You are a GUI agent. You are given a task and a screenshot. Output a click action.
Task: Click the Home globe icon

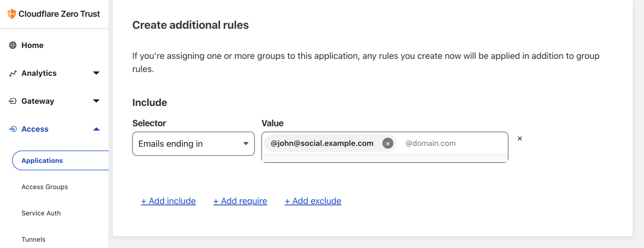point(13,45)
